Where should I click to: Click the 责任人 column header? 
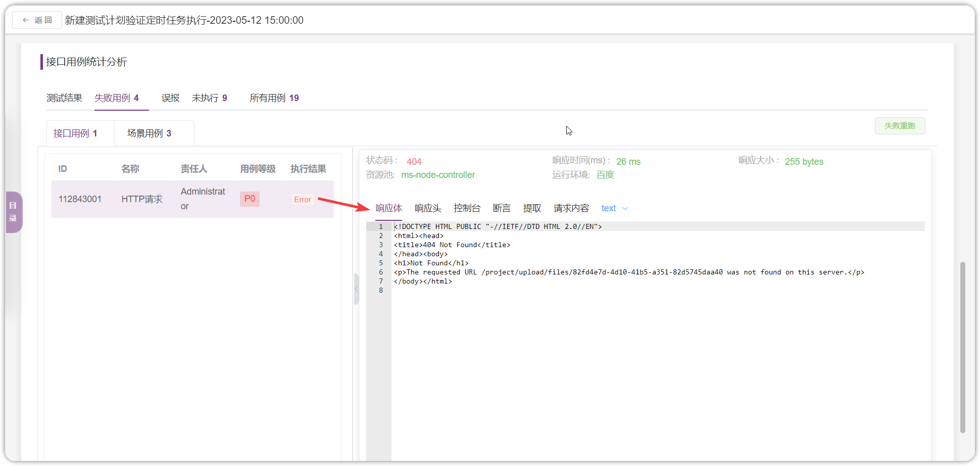click(194, 169)
